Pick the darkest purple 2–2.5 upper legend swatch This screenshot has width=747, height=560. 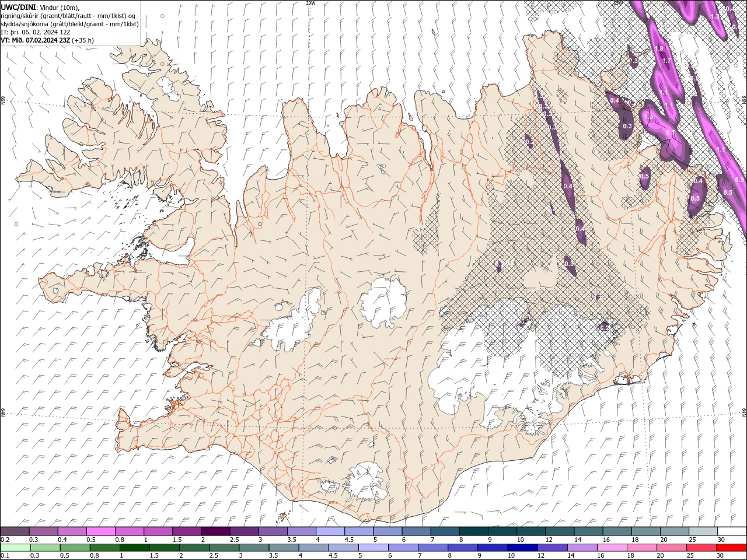[215, 531]
